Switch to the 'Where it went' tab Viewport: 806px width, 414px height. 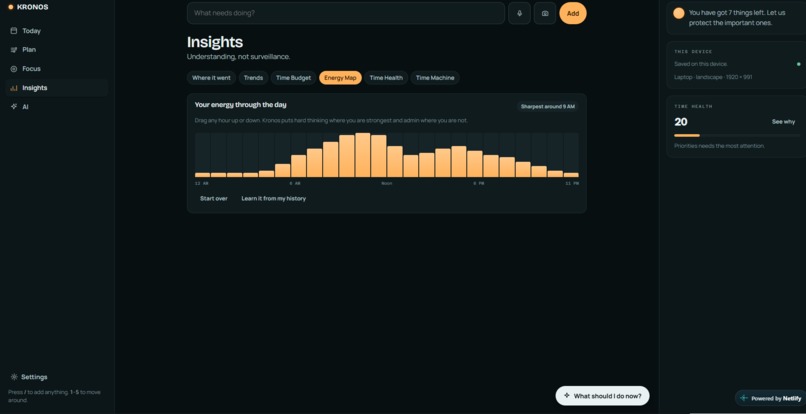tap(211, 78)
